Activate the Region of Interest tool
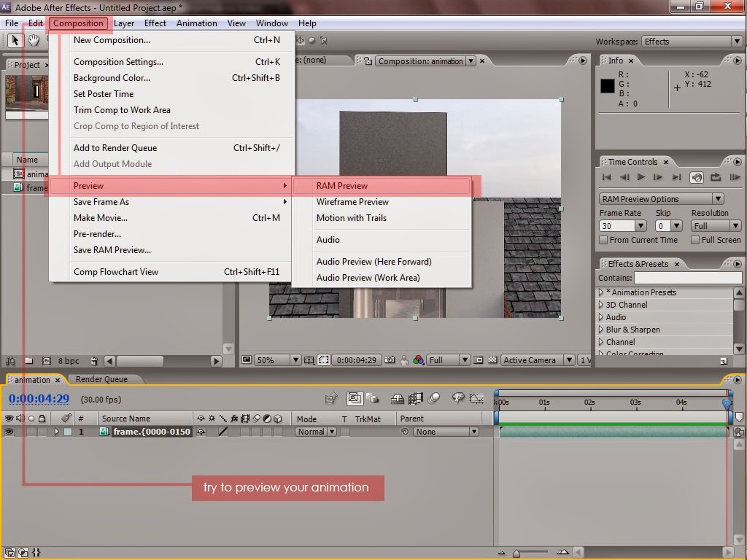Viewport: 747px width, 560px height. pos(322,360)
